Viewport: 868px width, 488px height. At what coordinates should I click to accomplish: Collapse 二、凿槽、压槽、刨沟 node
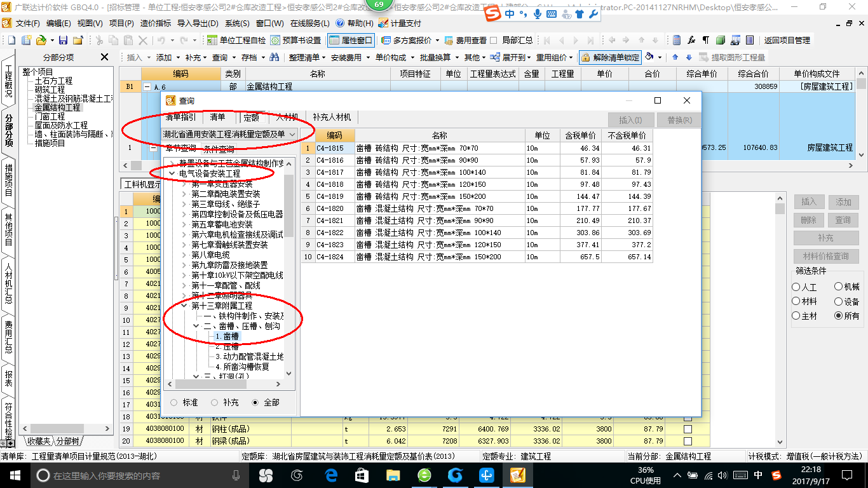pos(196,326)
